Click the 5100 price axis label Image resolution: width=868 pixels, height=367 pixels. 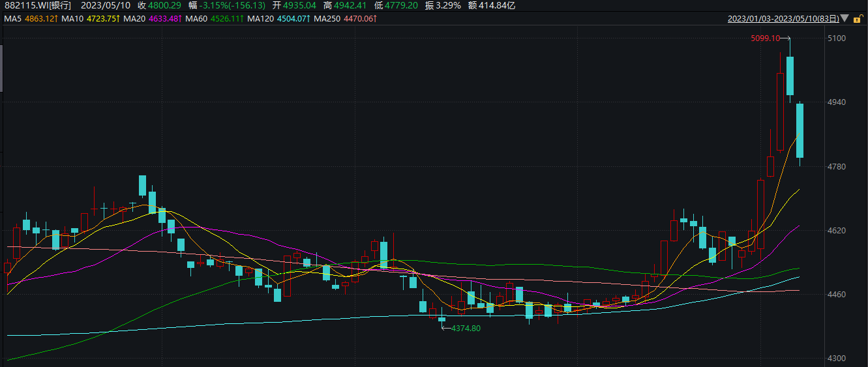(x=836, y=38)
